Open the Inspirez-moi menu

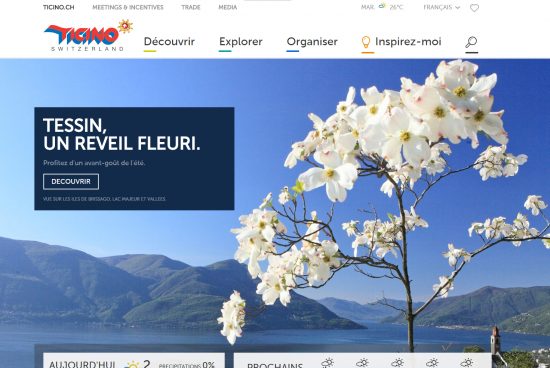pos(408,41)
